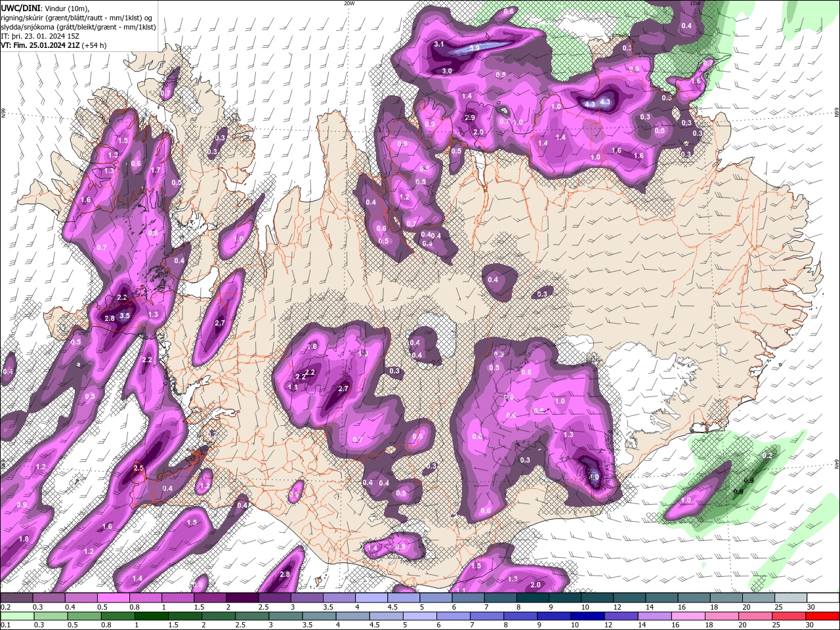This screenshot has height=630, width=840.
Task: Click the '0.2' label on the snow legend
Action: [x=6, y=607]
